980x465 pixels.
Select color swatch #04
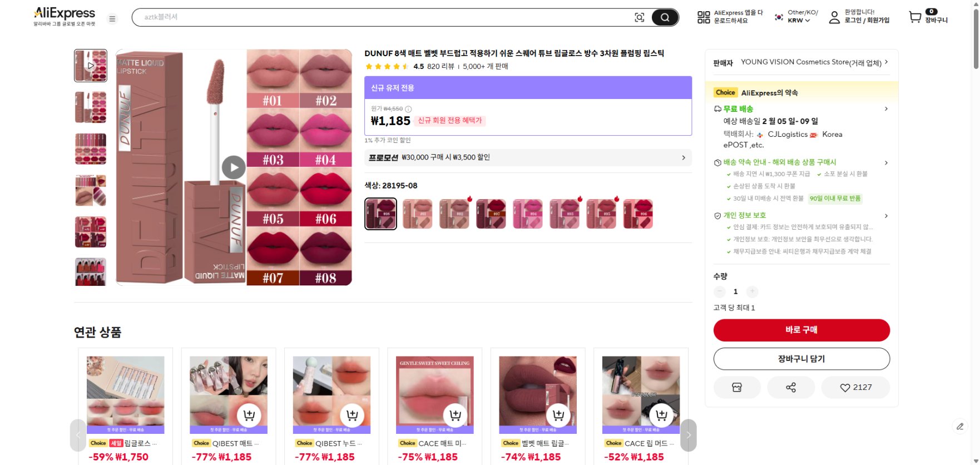pyautogui.click(x=528, y=214)
